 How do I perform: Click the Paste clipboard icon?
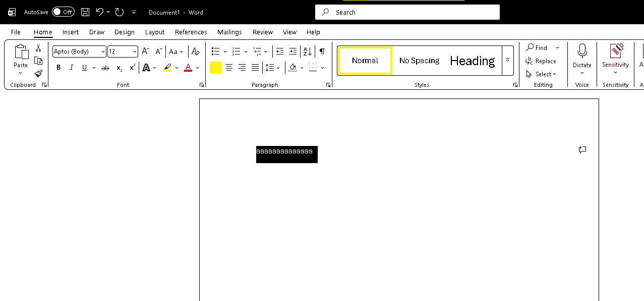pos(21,52)
